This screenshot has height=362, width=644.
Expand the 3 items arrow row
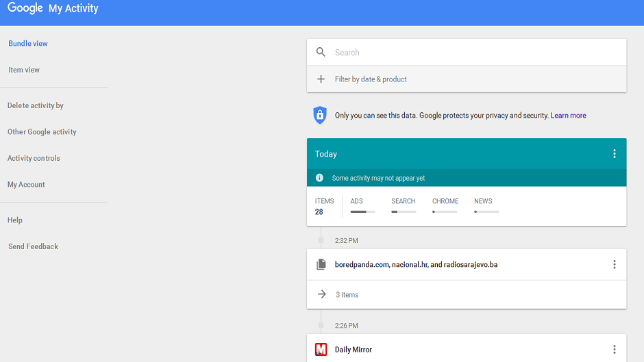click(321, 295)
